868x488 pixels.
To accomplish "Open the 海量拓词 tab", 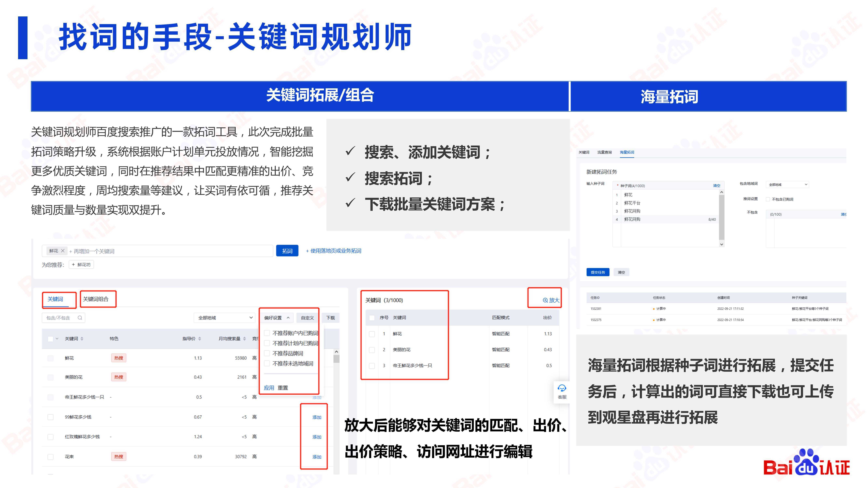I will coord(627,152).
